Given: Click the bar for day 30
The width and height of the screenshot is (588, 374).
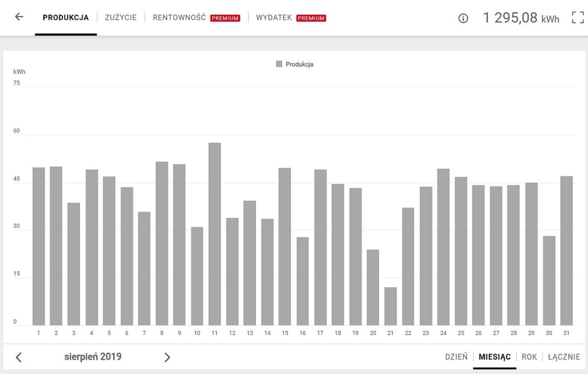Looking at the screenshot, I should point(549,280).
